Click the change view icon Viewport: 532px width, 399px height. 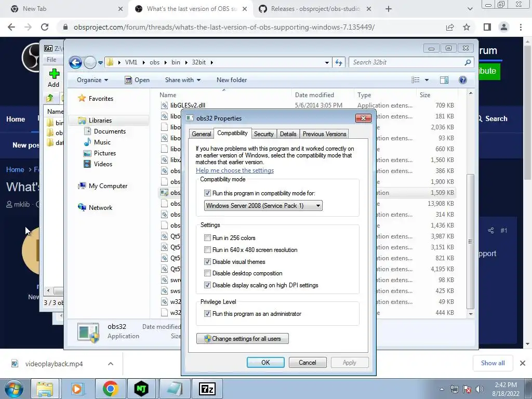[416, 80]
